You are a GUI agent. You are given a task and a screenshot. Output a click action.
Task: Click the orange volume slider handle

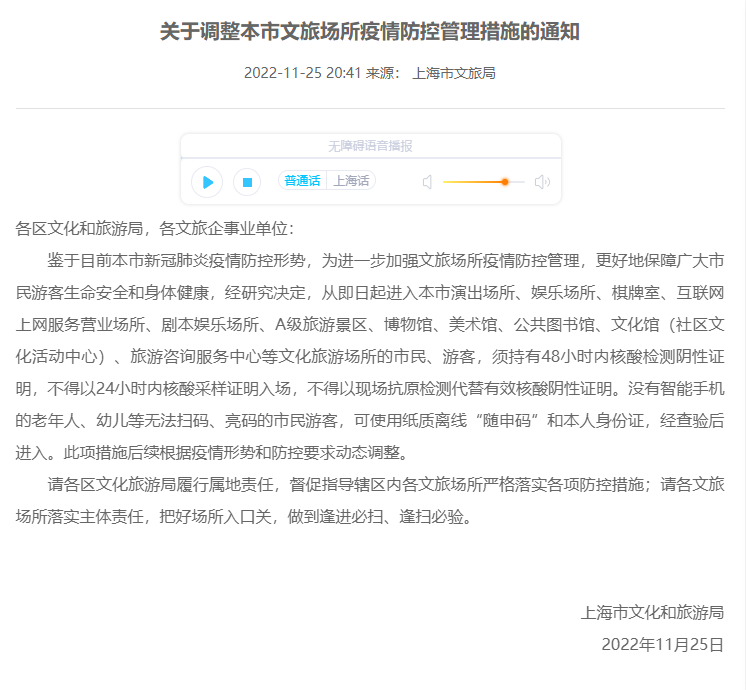click(x=505, y=182)
